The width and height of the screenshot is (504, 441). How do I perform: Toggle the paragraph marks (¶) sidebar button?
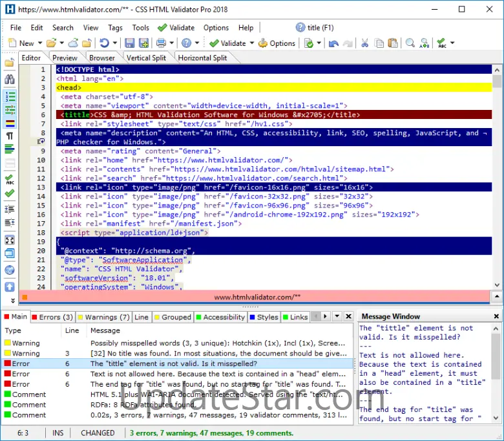pyautogui.click(x=10, y=136)
